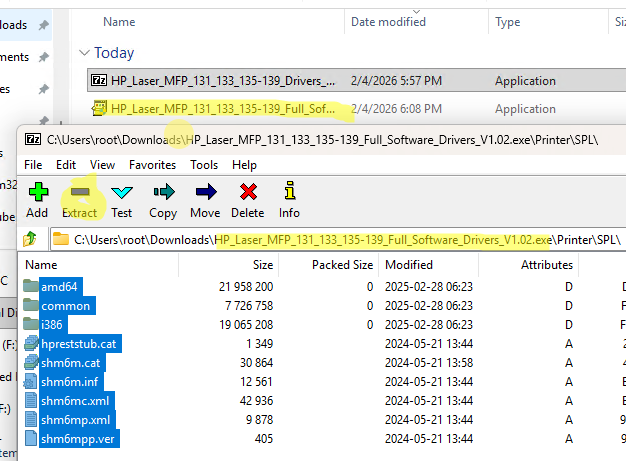Go up one folder level arrow

(x=31, y=240)
